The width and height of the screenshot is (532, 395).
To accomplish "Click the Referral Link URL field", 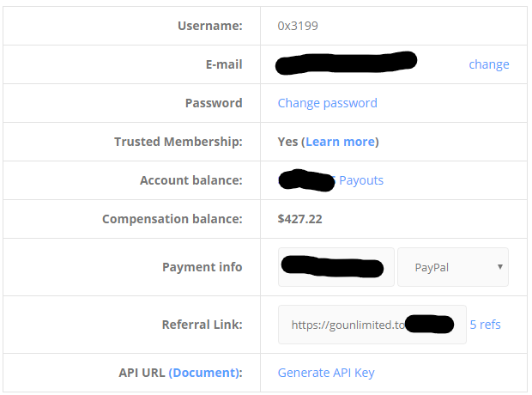I will point(372,325).
